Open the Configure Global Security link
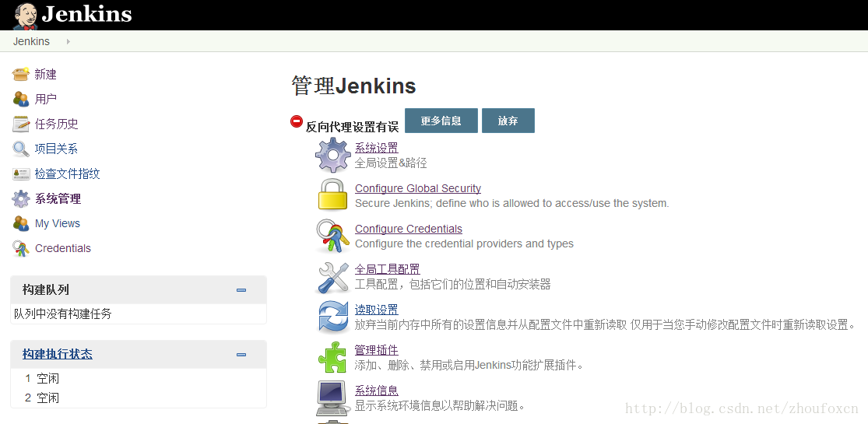This screenshot has width=868, height=424. [x=417, y=188]
